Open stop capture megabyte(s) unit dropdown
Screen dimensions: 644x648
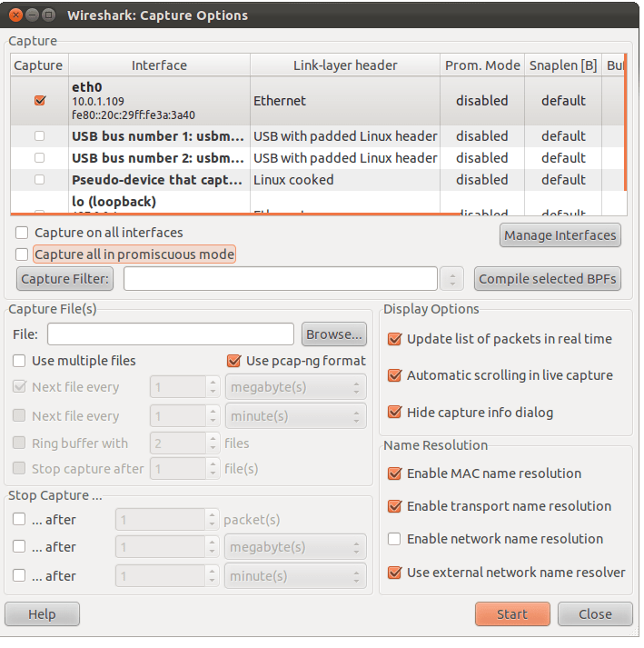click(295, 547)
